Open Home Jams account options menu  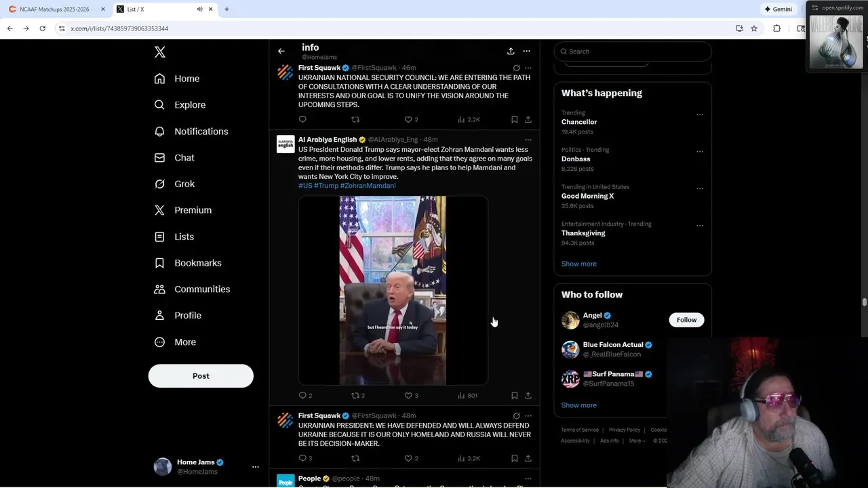pos(256,467)
